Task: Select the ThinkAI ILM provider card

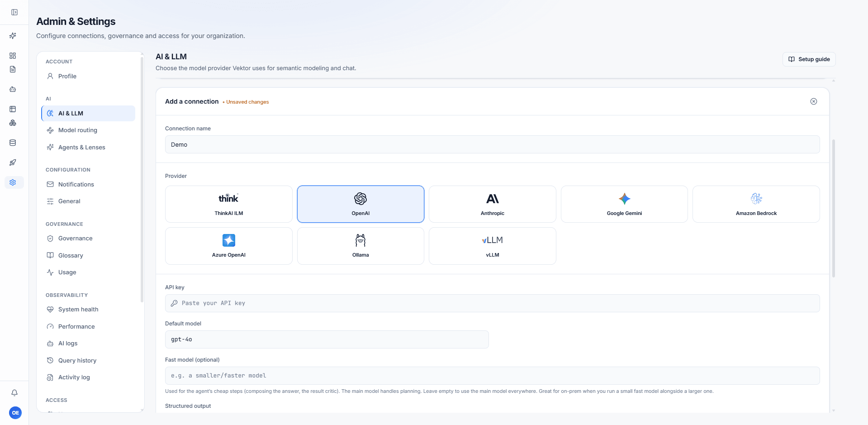Action: tap(229, 204)
